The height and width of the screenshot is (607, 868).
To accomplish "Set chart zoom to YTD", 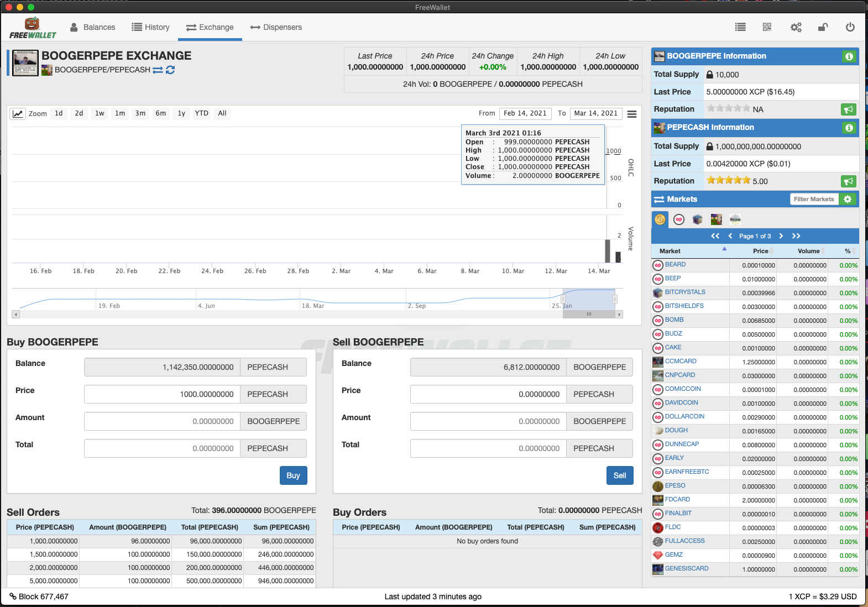I will (x=202, y=113).
